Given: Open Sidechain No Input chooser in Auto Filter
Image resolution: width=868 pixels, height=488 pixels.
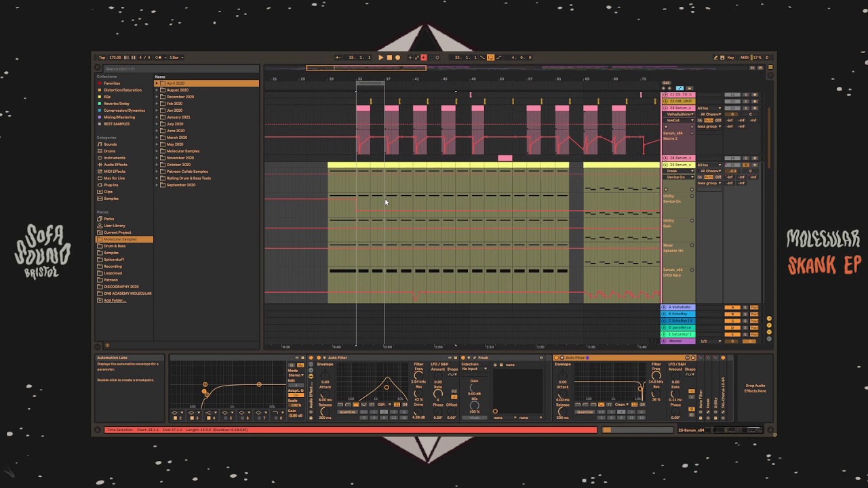Looking at the screenshot, I should coord(475,369).
